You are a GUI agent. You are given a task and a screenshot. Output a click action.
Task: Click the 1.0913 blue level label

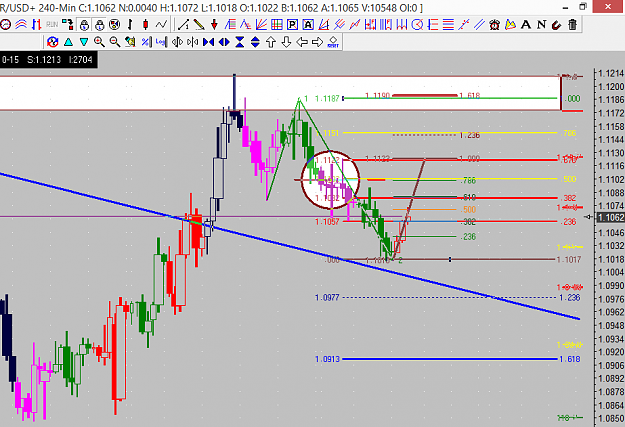pyautogui.click(x=327, y=359)
